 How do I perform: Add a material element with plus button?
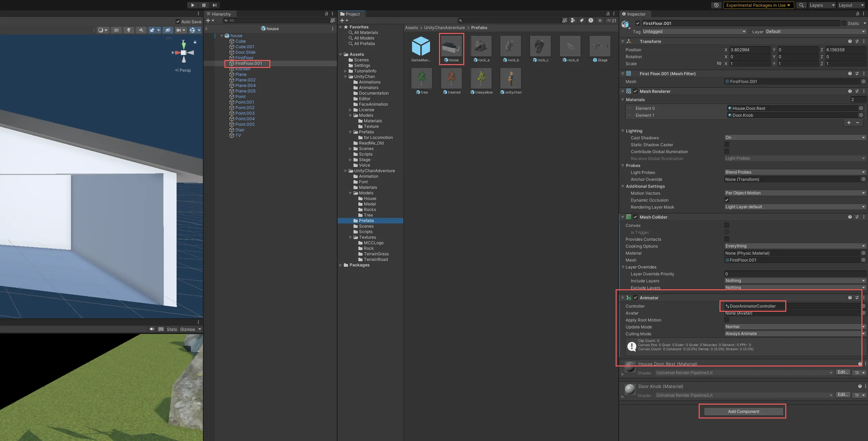(x=849, y=123)
